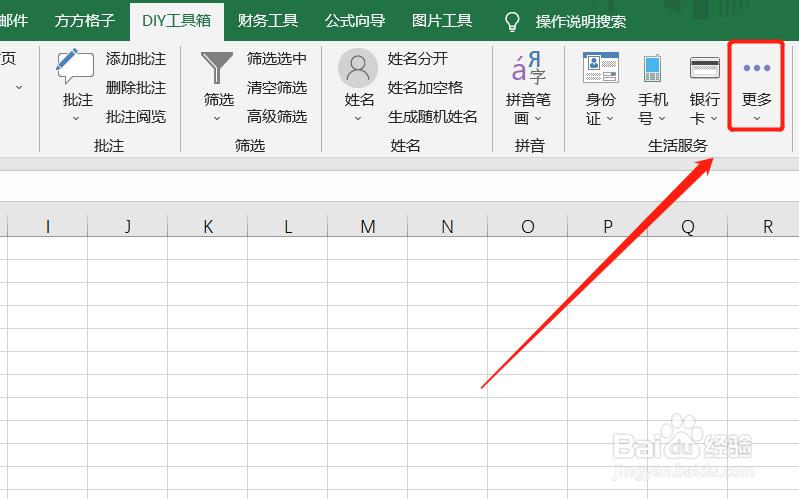Click 清空筛选 button
Screen dimensions: 799x499
click(x=277, y=88)
